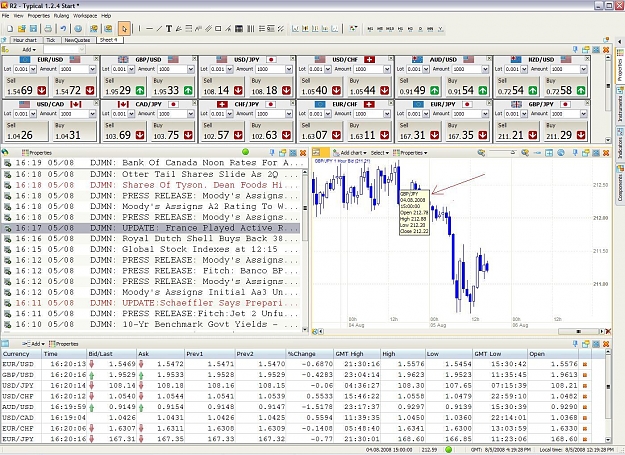The width and height of the screenshot is (625, 455).
Task: Open the Workspace menu
Action: click(x=85, y=16)
